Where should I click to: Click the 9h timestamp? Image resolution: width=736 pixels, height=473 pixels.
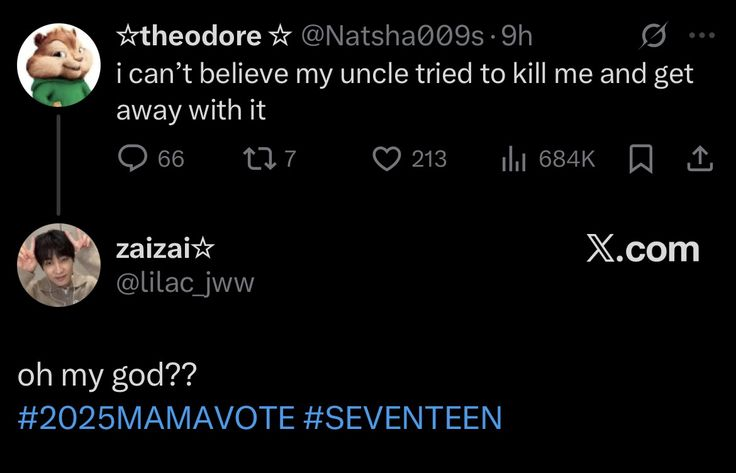tap(516, 36)
